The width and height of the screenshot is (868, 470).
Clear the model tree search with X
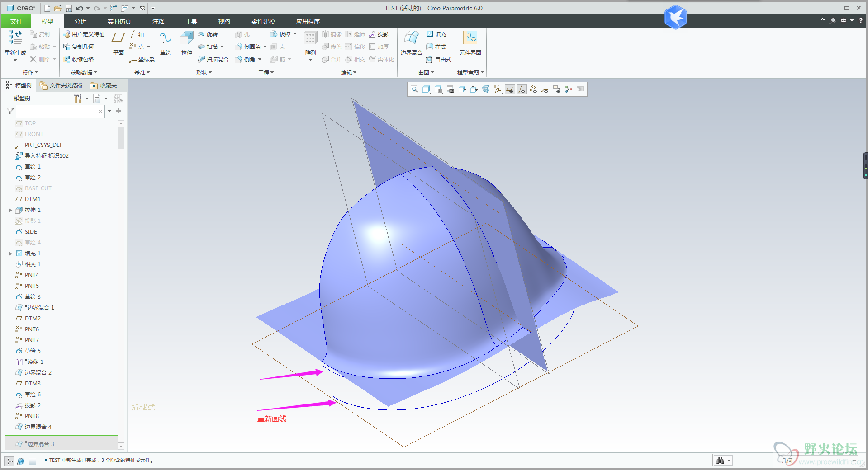(x=100, y=111)
